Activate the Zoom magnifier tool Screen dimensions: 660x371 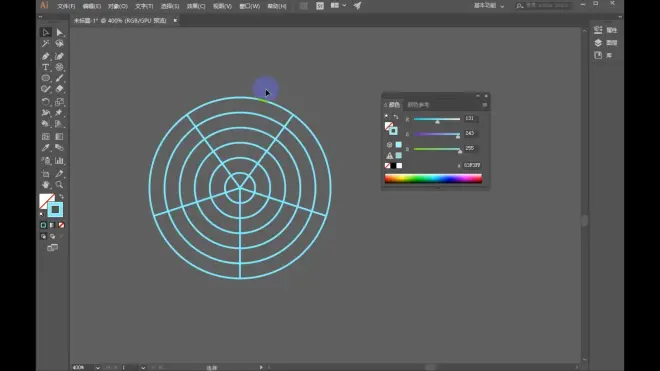59,184
